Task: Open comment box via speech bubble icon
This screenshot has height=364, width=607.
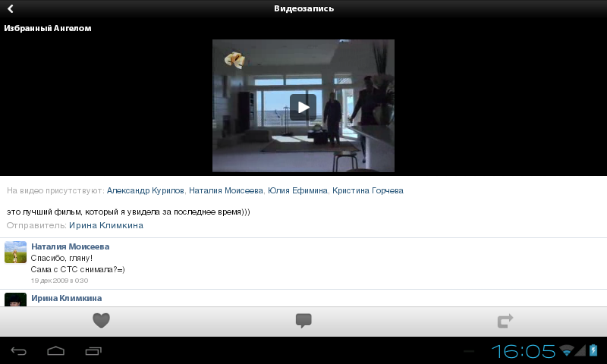Action: pos(303,321)
